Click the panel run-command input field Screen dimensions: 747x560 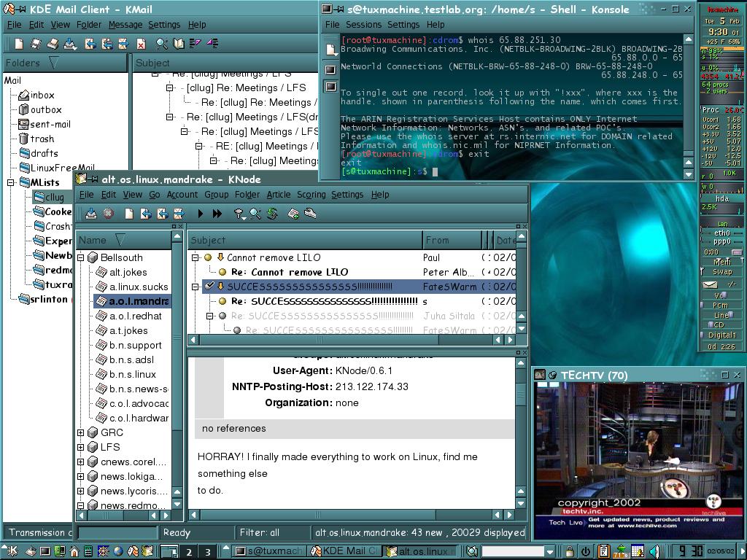click(x=513, y=552)
